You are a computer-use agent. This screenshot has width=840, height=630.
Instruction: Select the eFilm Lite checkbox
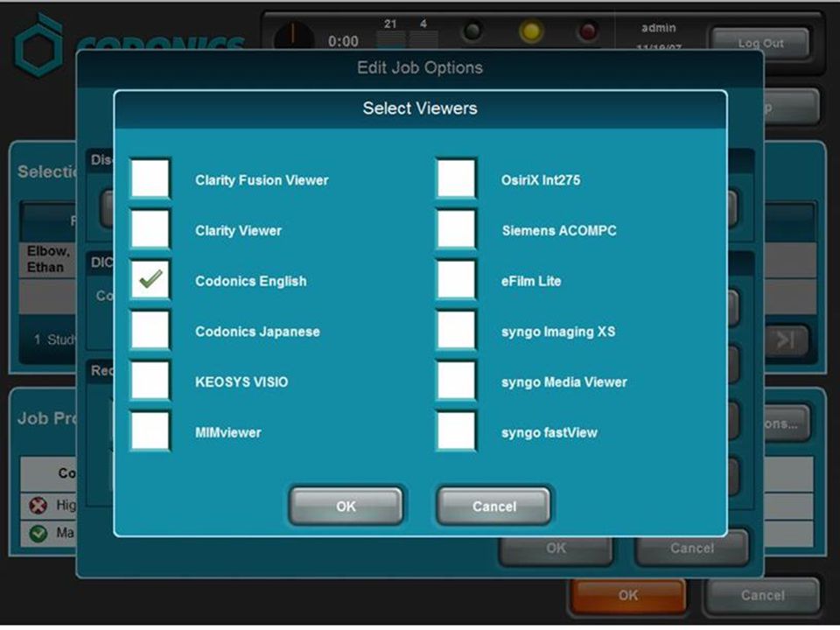coord(456,279)
